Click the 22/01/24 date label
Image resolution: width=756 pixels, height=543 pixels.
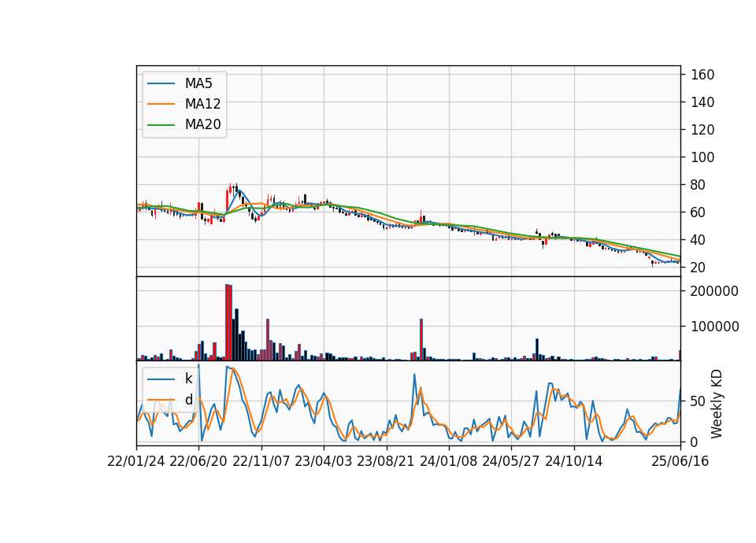(136, 461)
